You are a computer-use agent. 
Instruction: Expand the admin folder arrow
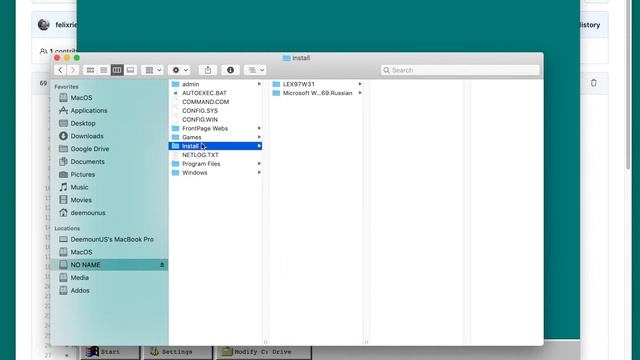(x=259, y=84)
